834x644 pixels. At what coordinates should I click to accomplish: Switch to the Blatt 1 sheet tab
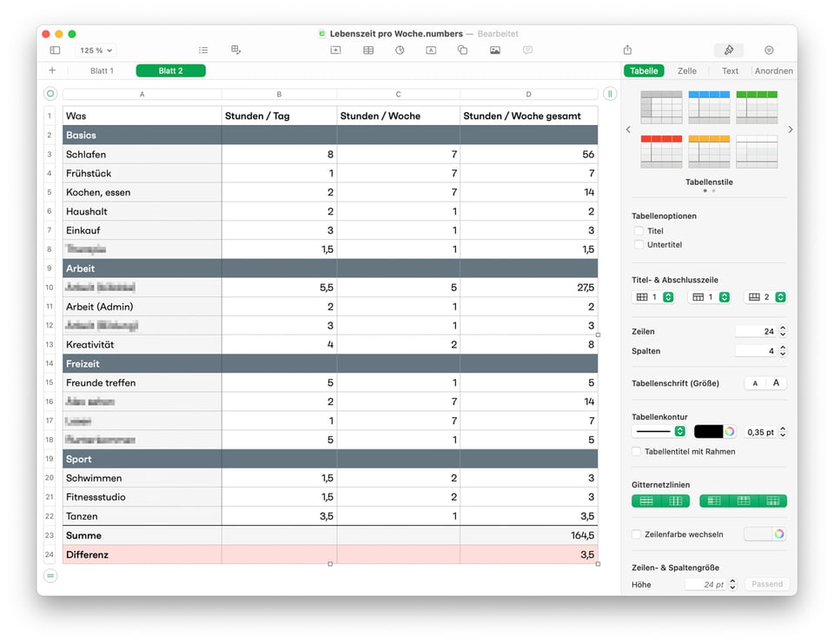click(x=102, y=70)
